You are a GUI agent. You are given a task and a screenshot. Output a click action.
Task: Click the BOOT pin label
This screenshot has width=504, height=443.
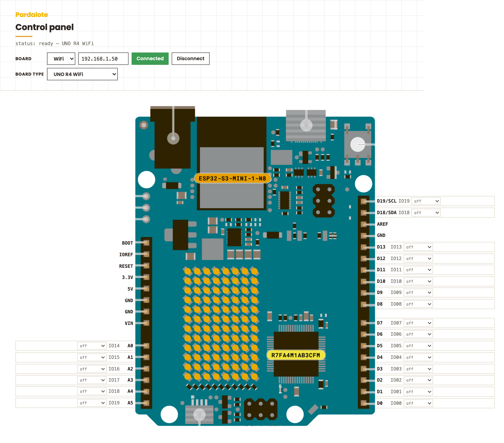(x=127, y=243)
